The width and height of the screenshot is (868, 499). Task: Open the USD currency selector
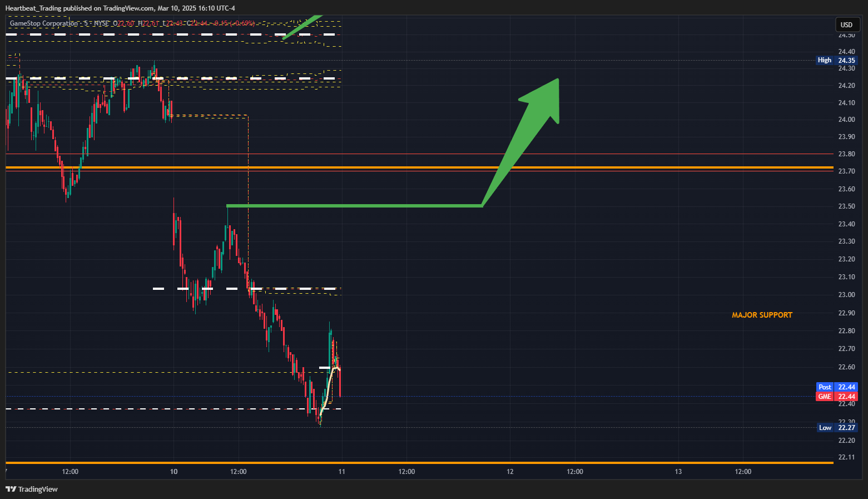[x=846, y=24]
